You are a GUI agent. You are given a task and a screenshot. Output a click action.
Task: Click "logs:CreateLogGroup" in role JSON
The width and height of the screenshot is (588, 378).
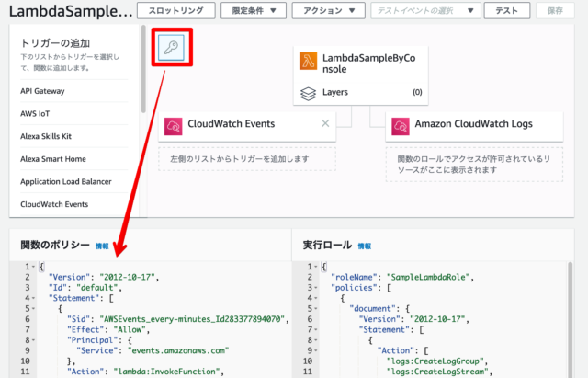click(435, 361)
